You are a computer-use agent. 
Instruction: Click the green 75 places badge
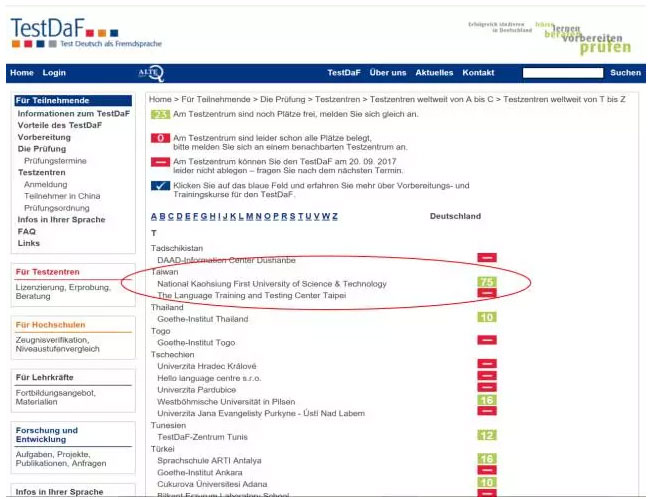pos(487,282)
